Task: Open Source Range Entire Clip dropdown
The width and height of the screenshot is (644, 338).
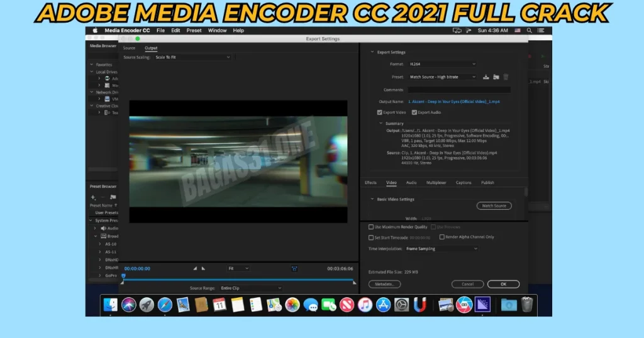Action: (x=250, y=288)
